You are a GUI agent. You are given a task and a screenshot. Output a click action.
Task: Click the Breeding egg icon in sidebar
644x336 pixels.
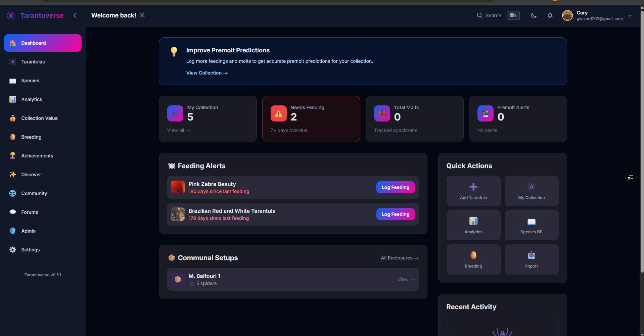click(x=13, y=137)
